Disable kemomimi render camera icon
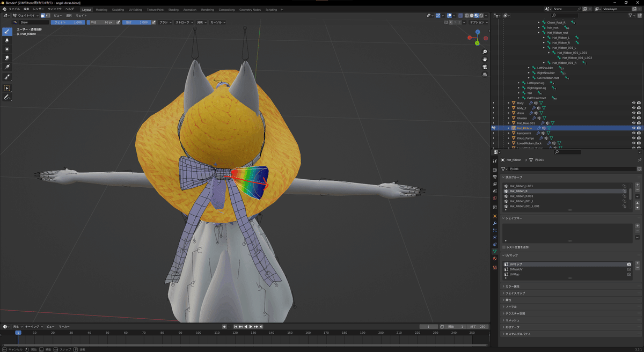The width and height of the screenshot is (644, 352). pos(639,133)
